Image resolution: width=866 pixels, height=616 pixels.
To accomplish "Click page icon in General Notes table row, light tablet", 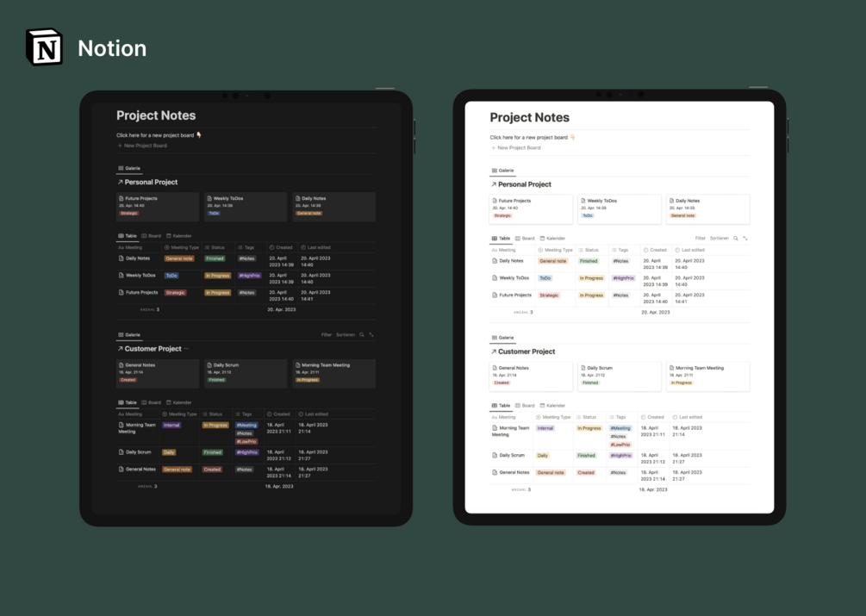I will pos(495,472).
